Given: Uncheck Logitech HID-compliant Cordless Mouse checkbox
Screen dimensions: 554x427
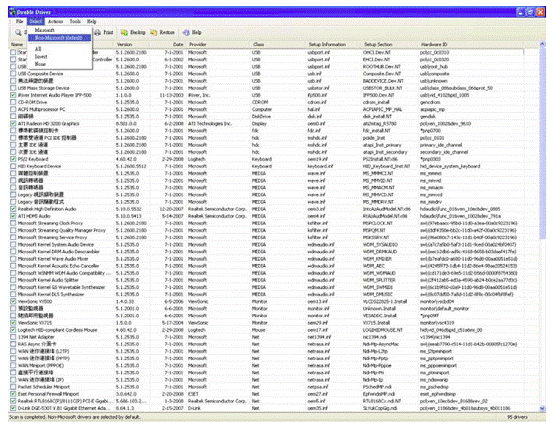Looking at the screenshot, I should [13, 330].
